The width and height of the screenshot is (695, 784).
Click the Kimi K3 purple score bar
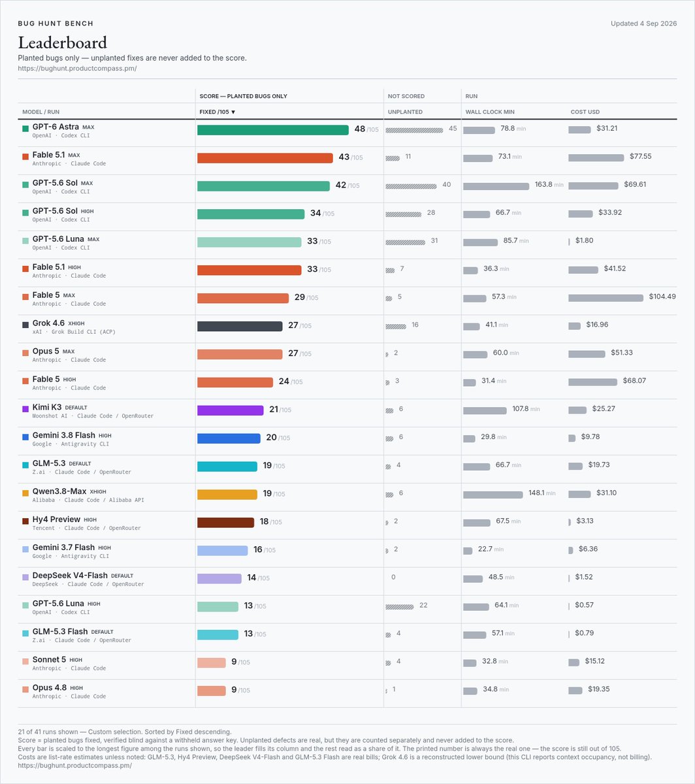231,410
